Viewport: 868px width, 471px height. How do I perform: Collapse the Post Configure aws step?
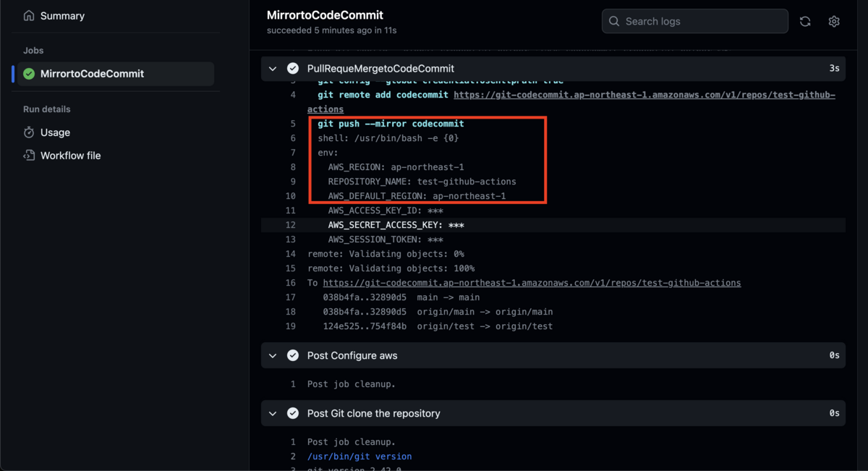pos(273,355)
